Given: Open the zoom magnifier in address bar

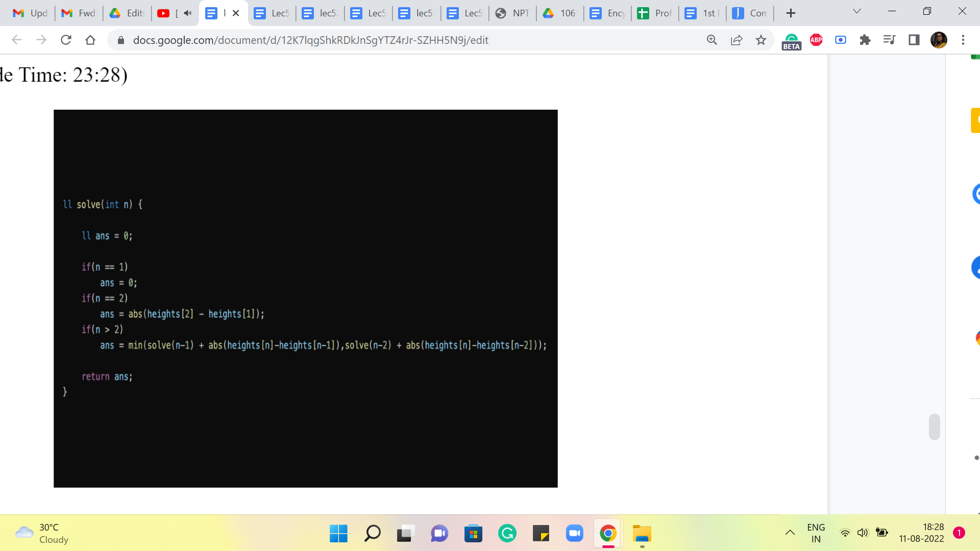Looking at the screenshot, I should click(x=712, y=40).
